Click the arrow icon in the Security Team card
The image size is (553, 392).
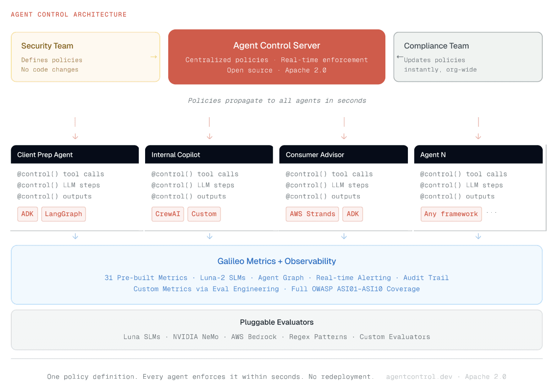click(153, 57)
